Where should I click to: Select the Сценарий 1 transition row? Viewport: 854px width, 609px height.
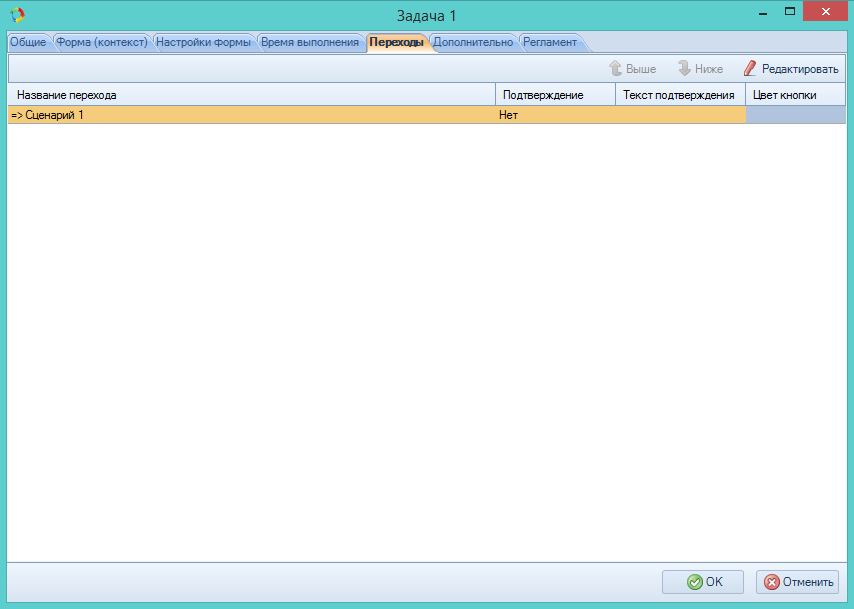click(250, 115)
